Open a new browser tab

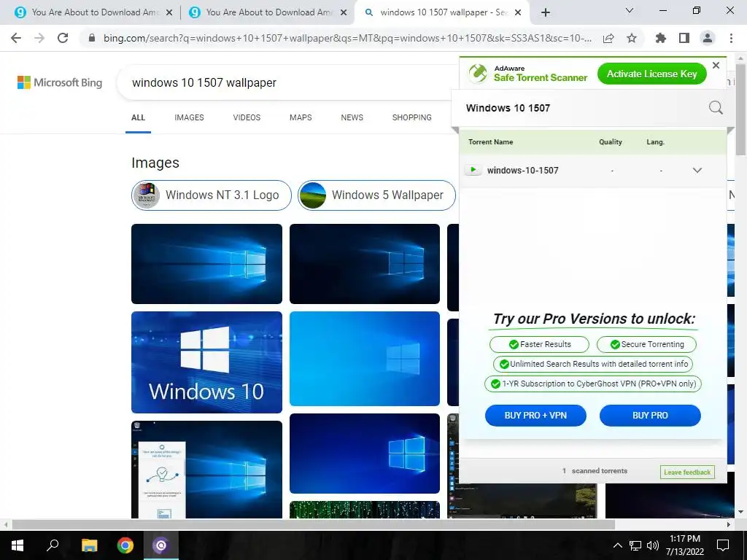point(546,12)
